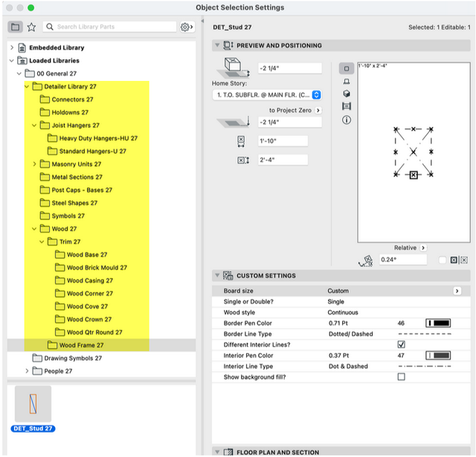Click the 2'-4" height field

pos(283,160)
